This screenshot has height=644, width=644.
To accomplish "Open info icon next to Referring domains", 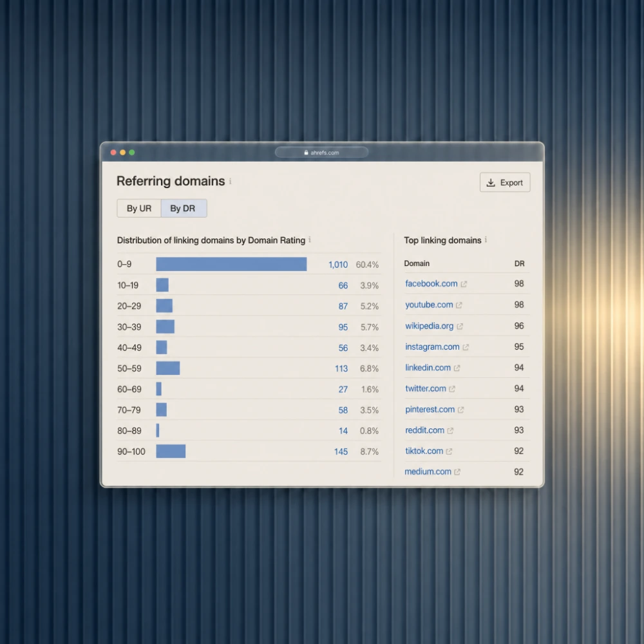I will 231,181.
